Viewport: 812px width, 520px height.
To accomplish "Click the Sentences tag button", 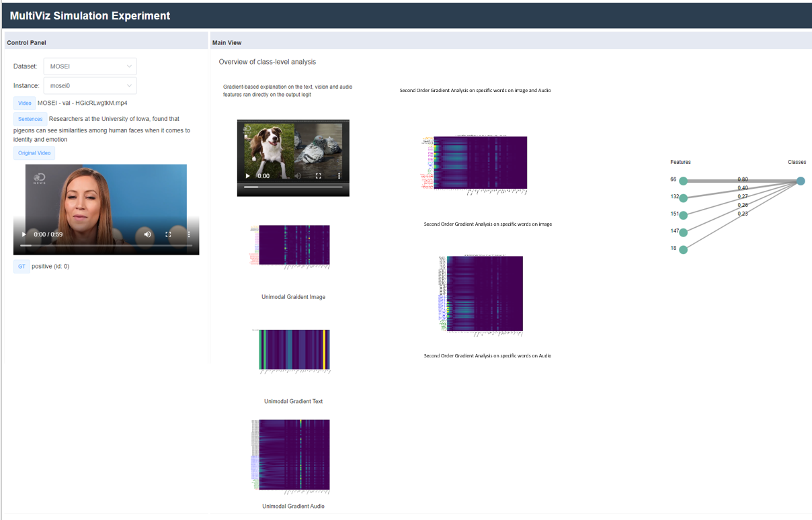I will [30, 119].
